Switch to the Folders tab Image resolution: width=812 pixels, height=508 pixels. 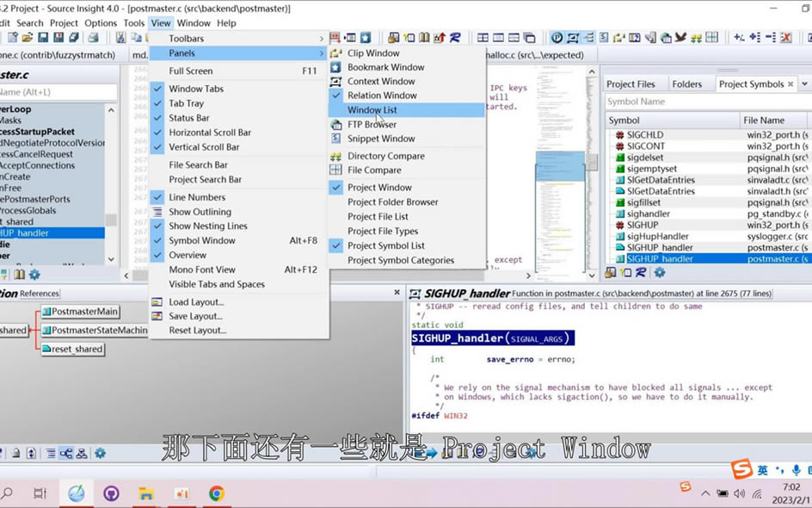coord(686,84)
